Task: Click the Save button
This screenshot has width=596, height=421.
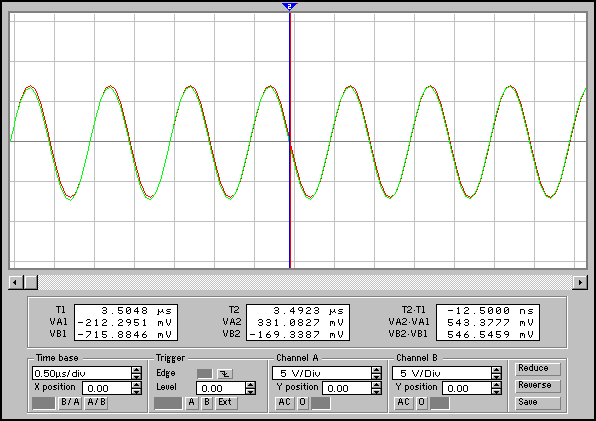Action: [x=538, y=402]
